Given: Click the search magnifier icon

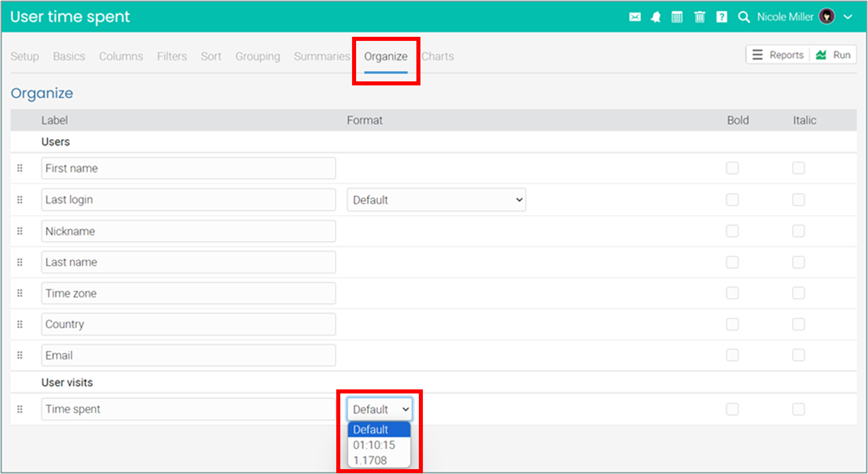Looking at the screenshot, I should click(x=743, y=17).
